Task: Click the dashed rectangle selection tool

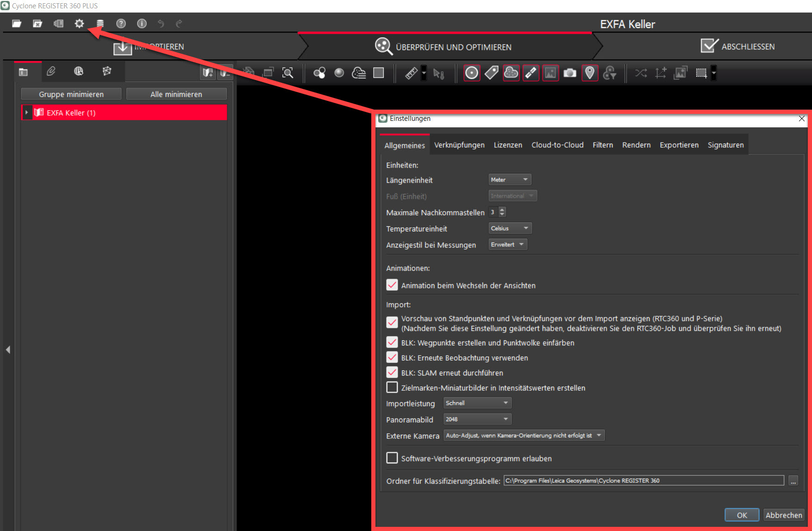Action: pos(701,73)
